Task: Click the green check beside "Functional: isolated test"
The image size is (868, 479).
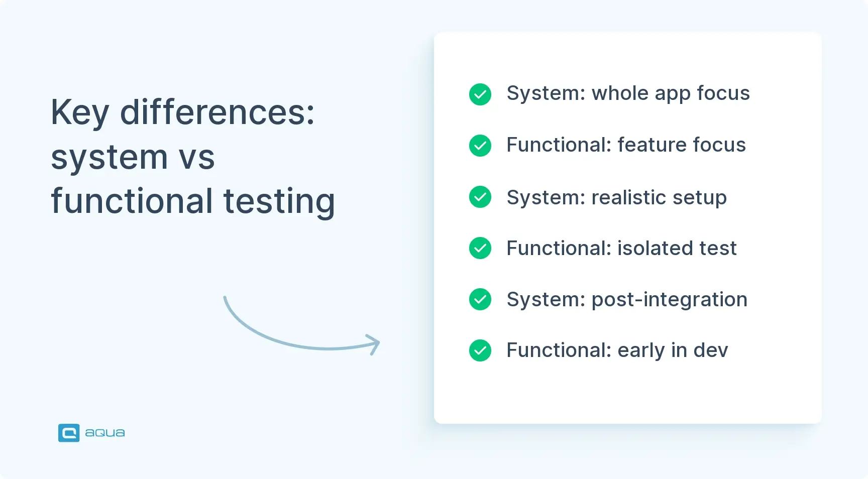Action: [x=480, y=248]
